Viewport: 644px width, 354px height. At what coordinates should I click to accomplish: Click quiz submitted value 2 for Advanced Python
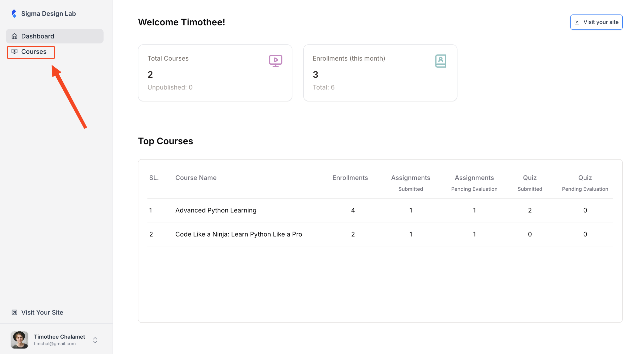(x=530, y=210)
